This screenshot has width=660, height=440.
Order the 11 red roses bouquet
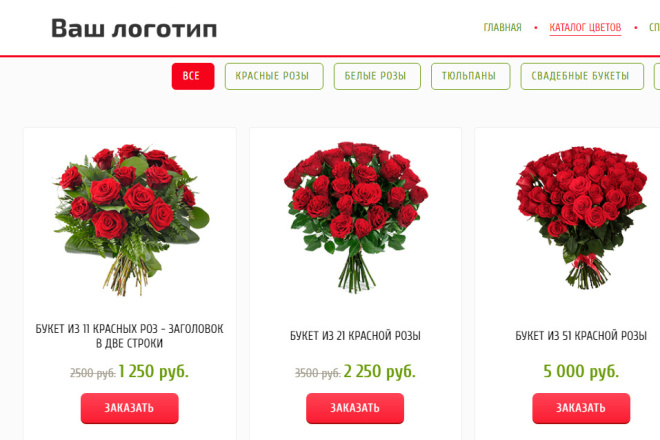tap(130, 408)
